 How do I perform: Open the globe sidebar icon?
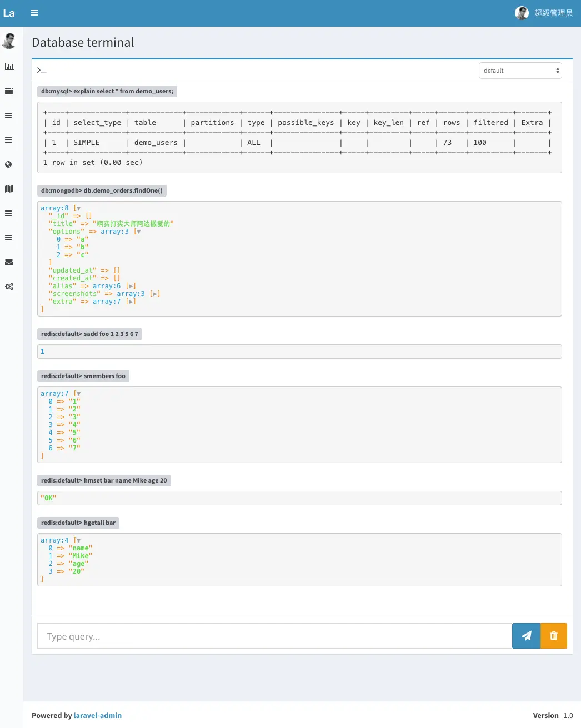8,164
